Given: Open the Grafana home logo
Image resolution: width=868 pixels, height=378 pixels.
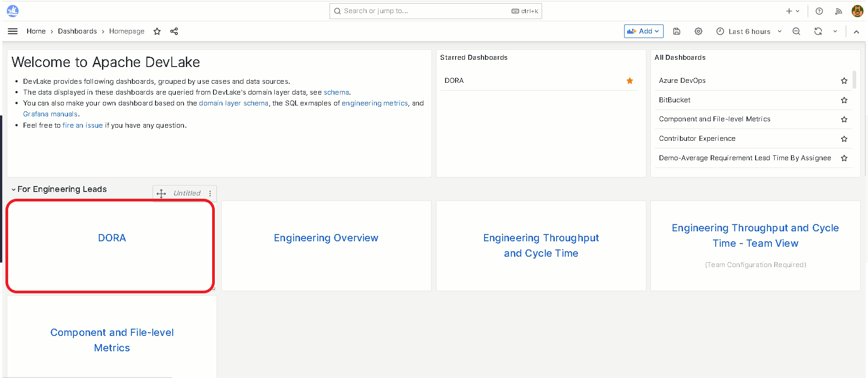Looking at the screenshot, I should pos(13,11).
